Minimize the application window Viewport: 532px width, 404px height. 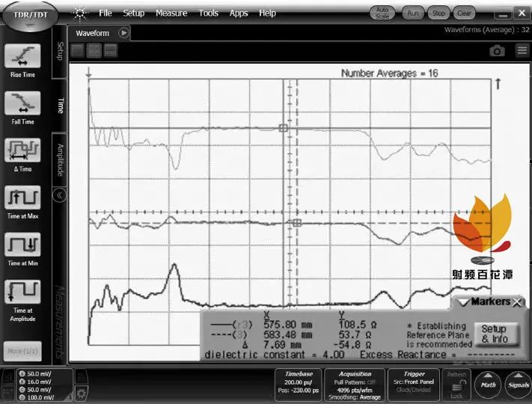[x=503, y=14]
